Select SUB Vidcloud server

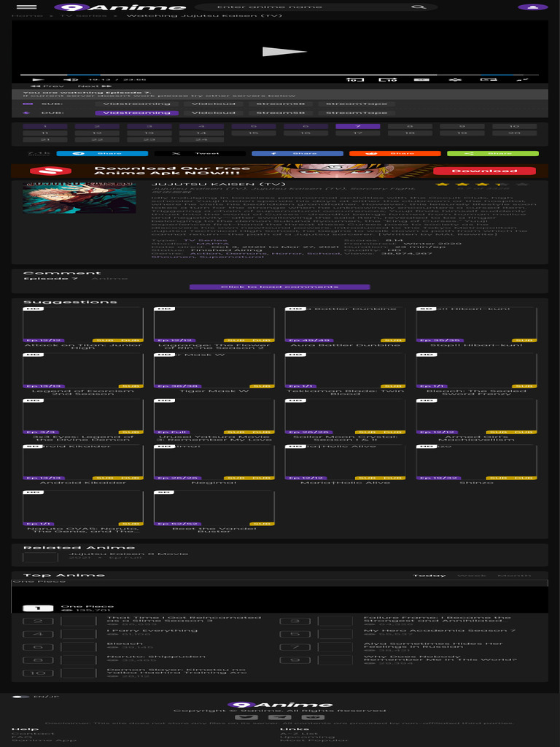pyautogui.click(x=214, y=104)
